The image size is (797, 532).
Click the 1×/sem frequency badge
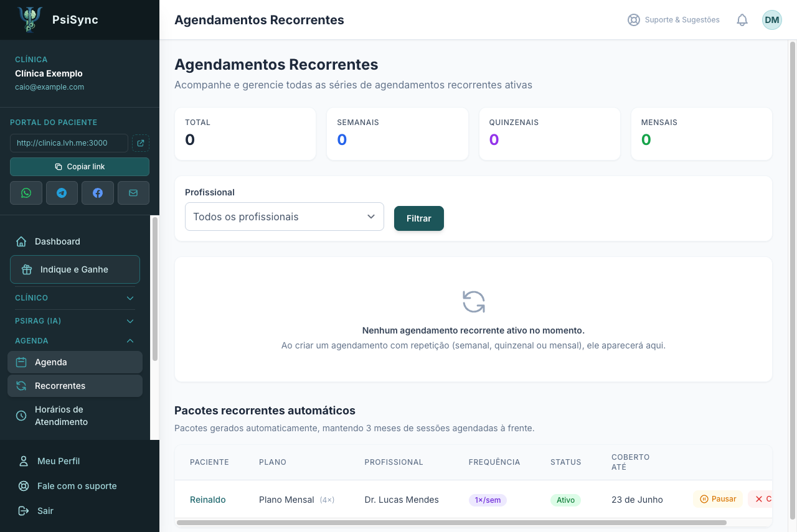click(x=488, y=500)
